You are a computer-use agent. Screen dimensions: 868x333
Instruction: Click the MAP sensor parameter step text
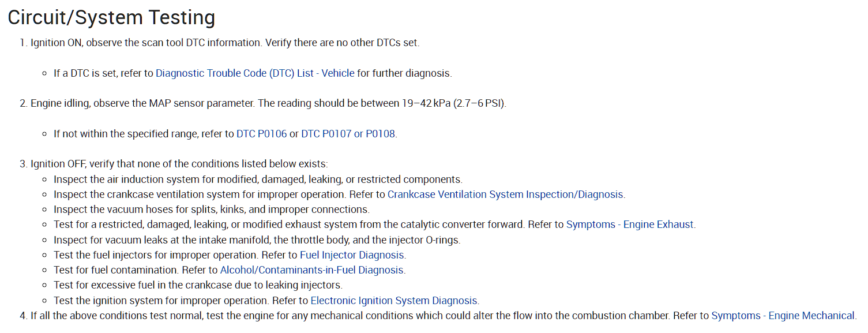point(268,104)
